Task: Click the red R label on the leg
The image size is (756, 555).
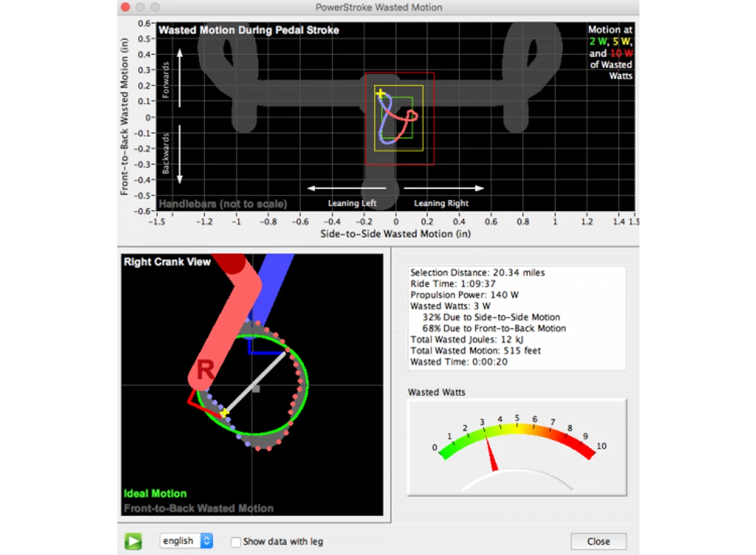Action: click(205, 371)
